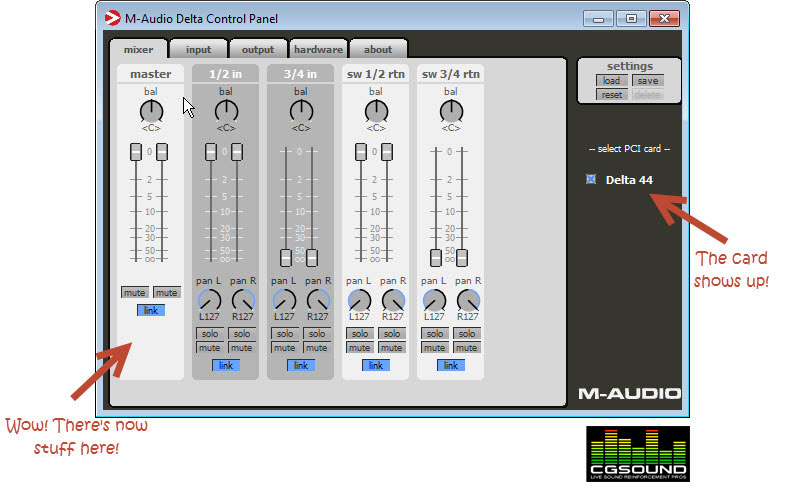Screen dimensions: 785x486
Task: Click the sw 1/2 rtn right fader handle
Action: click(x=387, y=152)
